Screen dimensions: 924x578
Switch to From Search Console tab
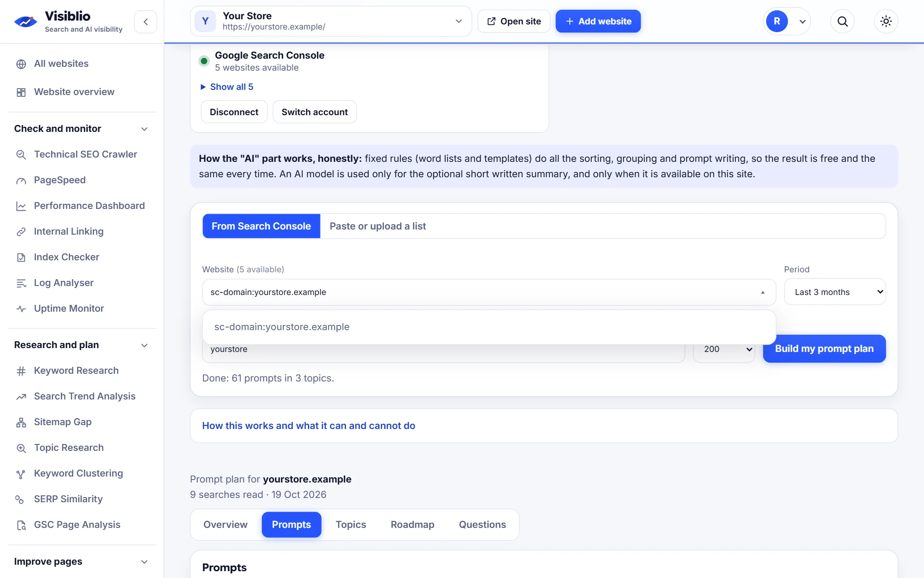(261, 226)
